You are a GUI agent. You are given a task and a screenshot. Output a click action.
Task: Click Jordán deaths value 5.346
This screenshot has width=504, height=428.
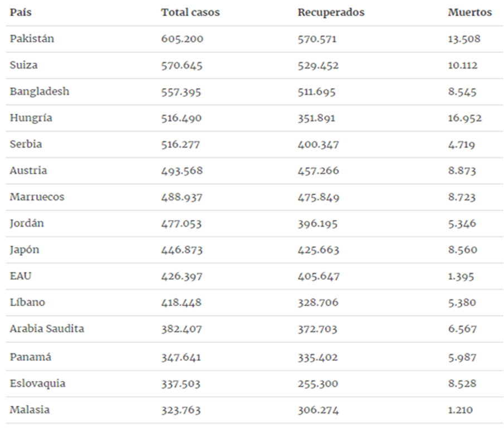click(462, 223)
